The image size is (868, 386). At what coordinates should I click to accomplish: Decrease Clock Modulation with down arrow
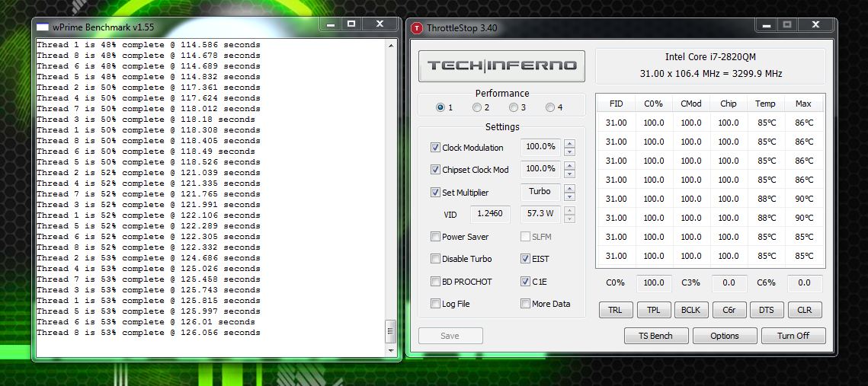coord(569,152)
